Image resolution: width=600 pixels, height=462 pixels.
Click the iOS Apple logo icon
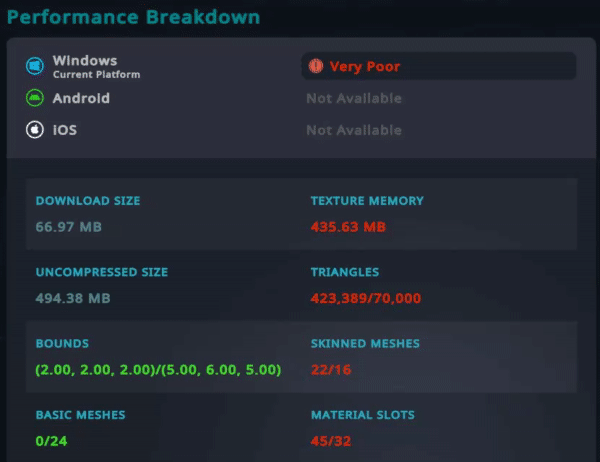coord(34,130)
